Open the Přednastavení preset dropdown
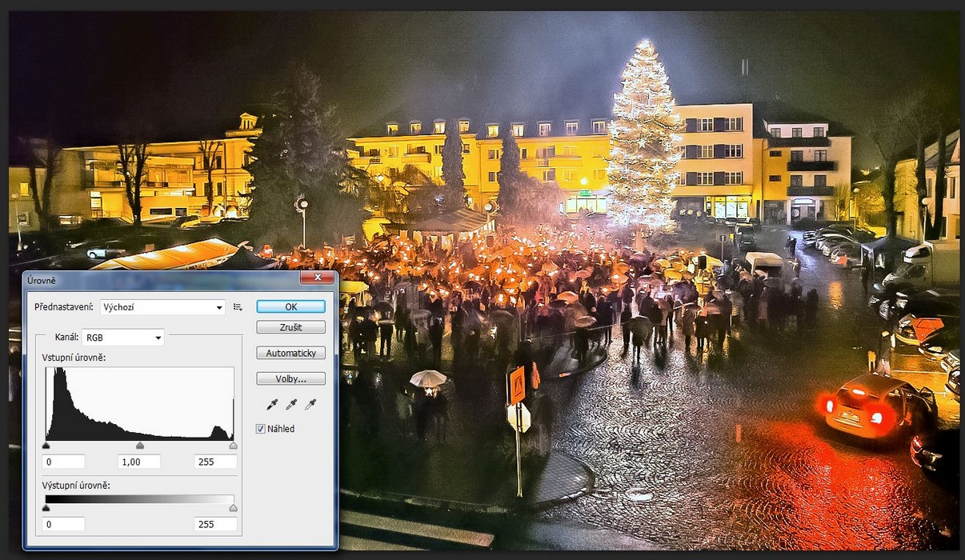The width and height of the screenshot is (965, 560). 162,307
